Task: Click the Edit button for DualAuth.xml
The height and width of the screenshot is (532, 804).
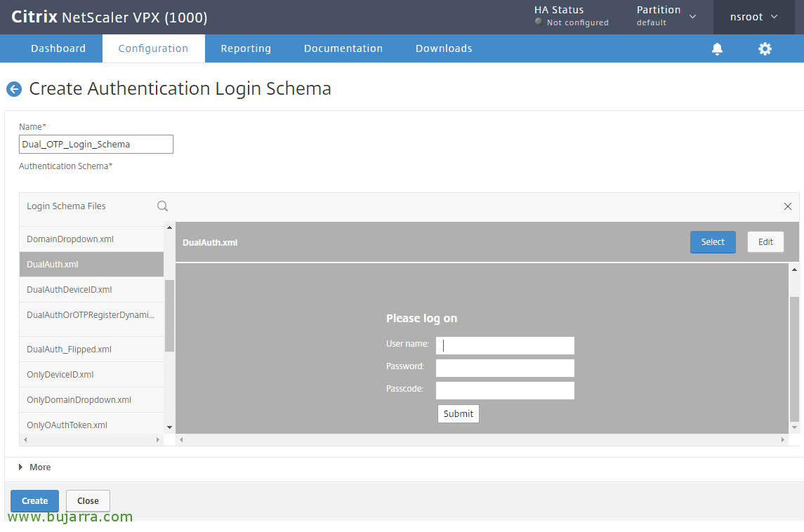Action: click(x=765, y=242)
